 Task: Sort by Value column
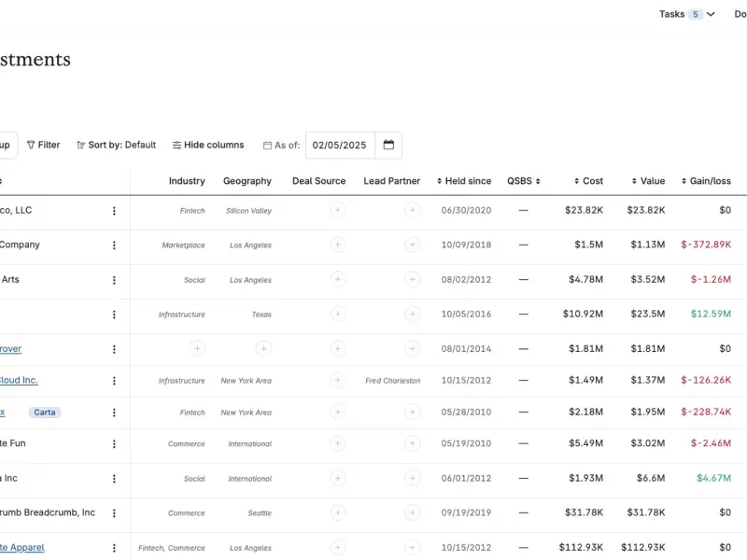tap(648, 181)
